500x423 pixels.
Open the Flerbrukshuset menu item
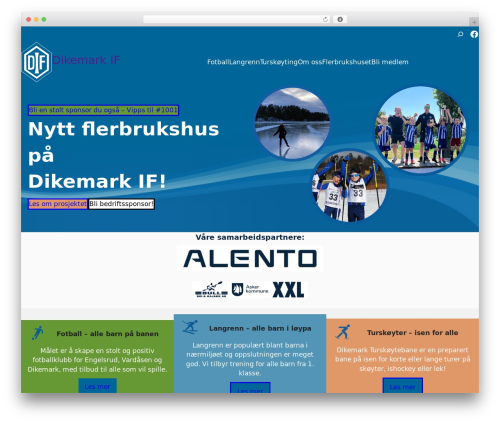tap(347, 62)
